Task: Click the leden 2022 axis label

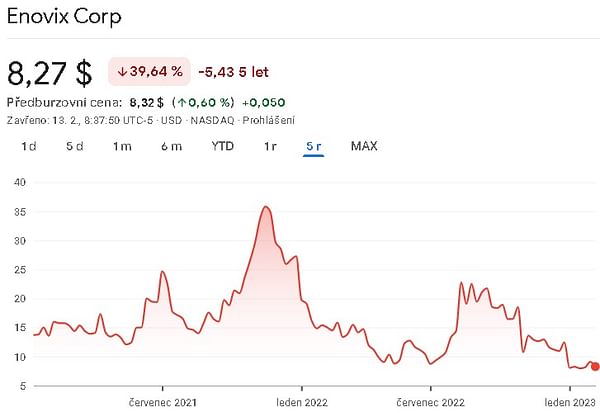Action: [x=302, y=403]
